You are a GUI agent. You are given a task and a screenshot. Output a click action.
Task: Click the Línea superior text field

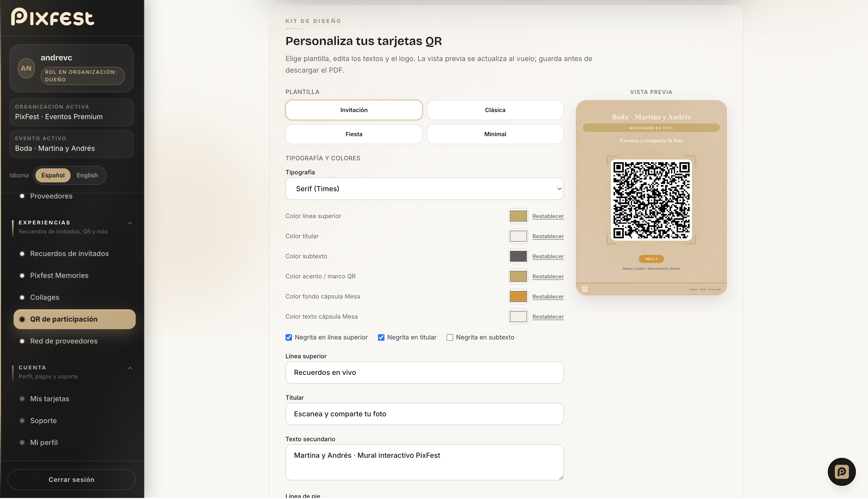424,373
